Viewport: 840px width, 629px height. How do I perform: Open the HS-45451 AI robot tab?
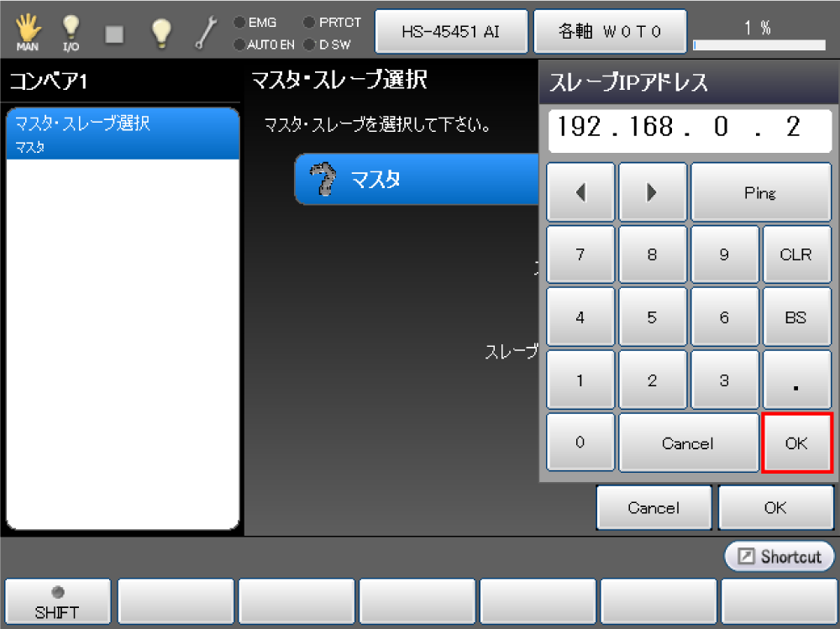coord(451,32)
